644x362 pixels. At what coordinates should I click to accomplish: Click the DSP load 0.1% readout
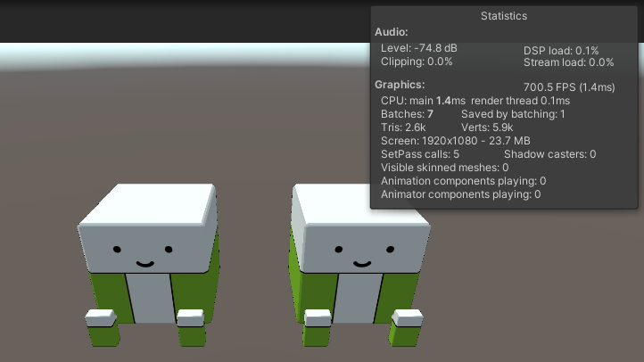[x=561, y=51]
